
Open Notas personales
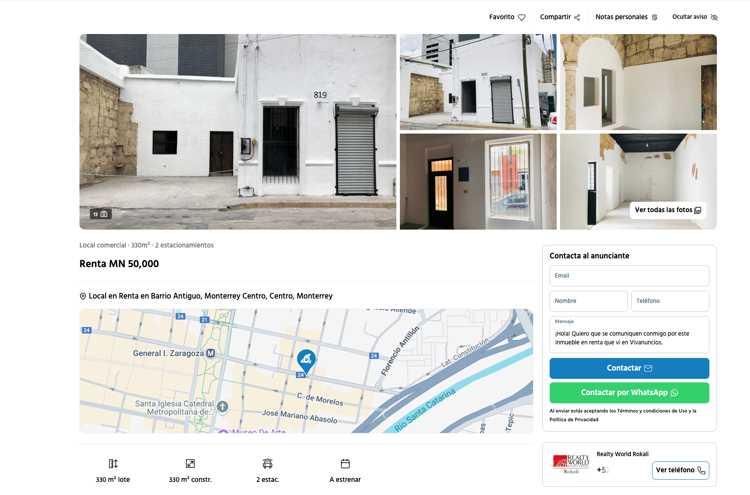pos(627,17)
